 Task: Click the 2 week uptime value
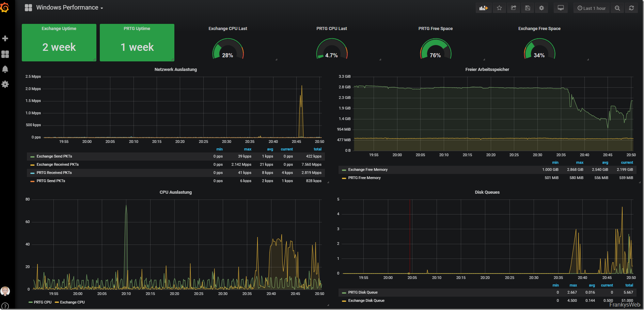click(59, 47)
